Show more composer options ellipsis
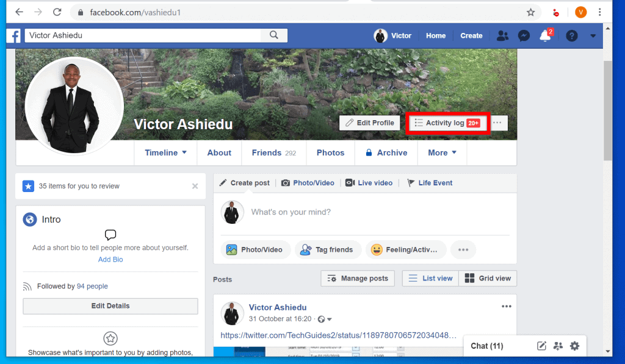The image size is (625, 364). tap(463, 250)
